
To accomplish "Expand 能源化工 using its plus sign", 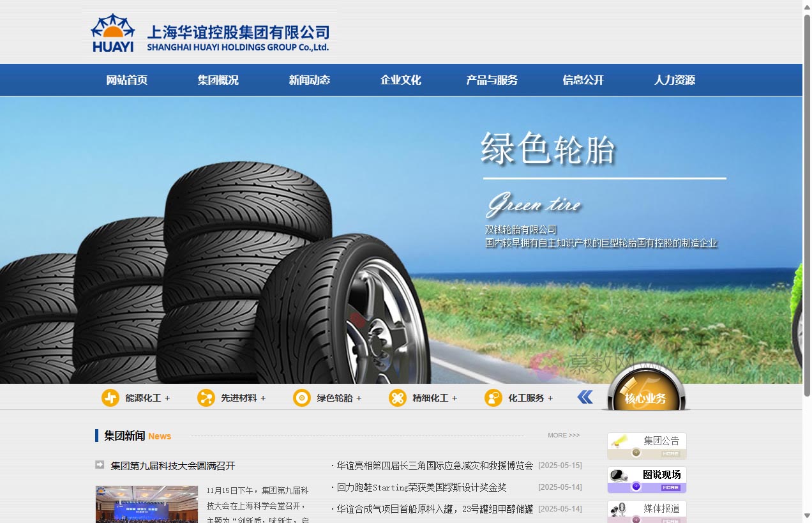I will 169,397.
